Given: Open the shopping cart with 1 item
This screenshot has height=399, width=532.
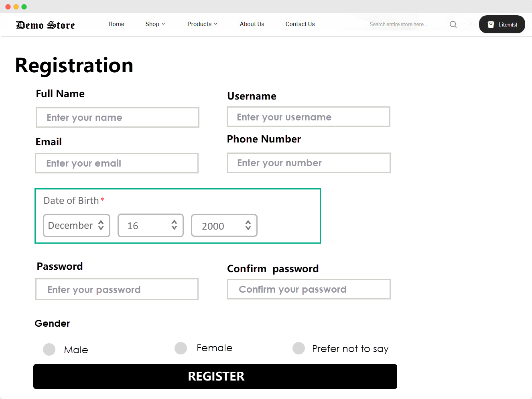Looking at the screenshot, I should point(502,24).
